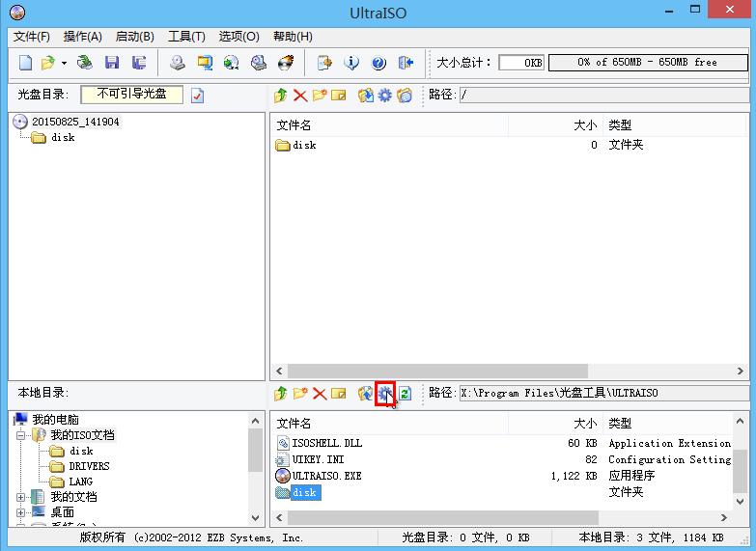Click the New Folder icon in the image toolbar
This screenshot has width=756, height=551.
coord(320,96)
